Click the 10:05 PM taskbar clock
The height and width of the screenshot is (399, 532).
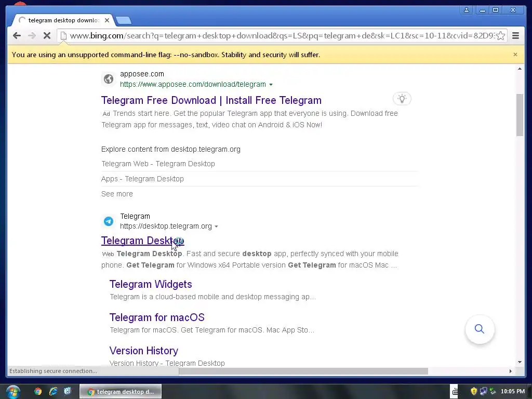tap(513, 392)
